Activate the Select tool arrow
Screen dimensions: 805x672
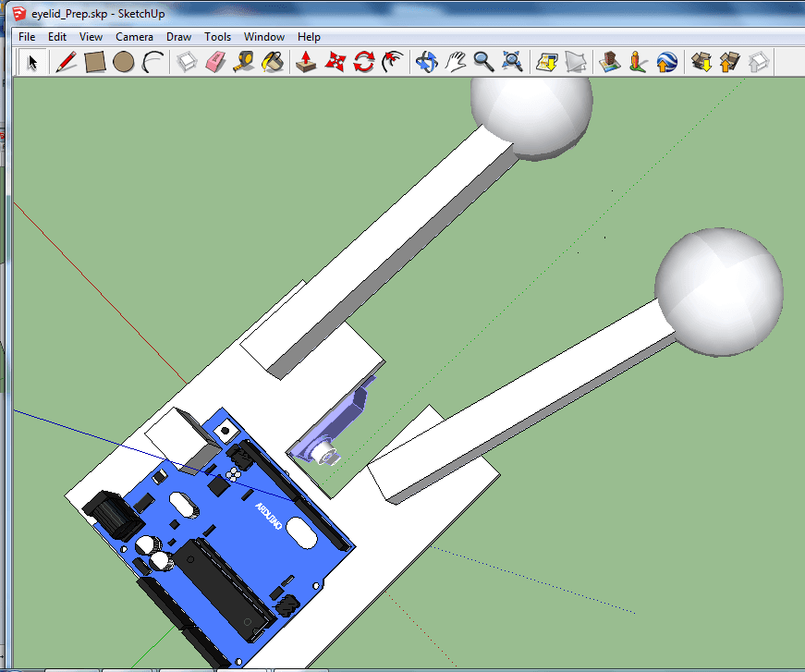click(31, 61)
